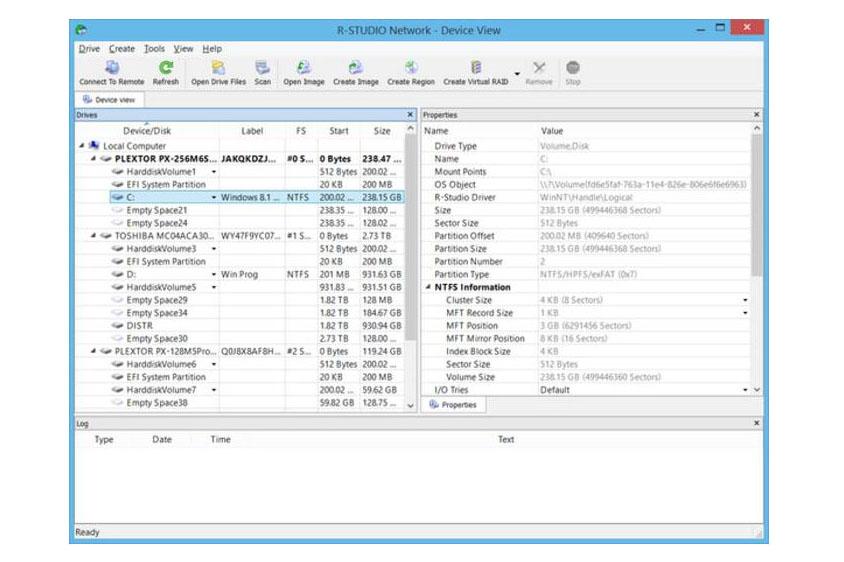Collapse the TOSHIBA MC04ACA30 disk node
This screenshot has width=844, height=562.
tap(94, 236)
